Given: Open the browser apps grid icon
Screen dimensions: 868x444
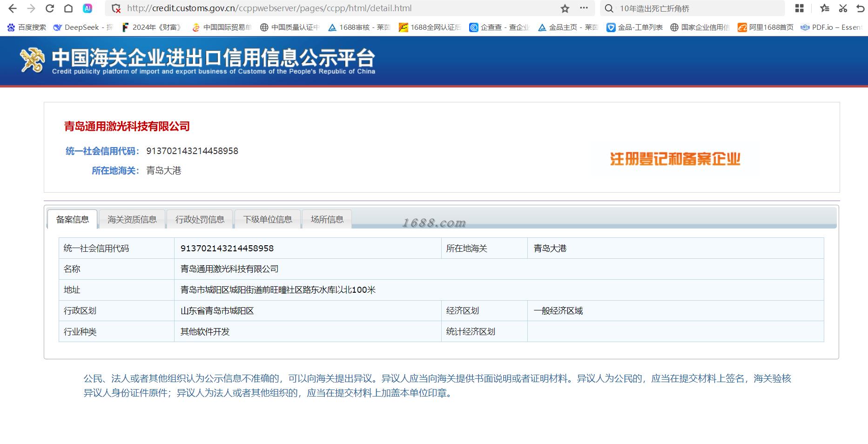Looking at the screenshot, I should 800,8.
